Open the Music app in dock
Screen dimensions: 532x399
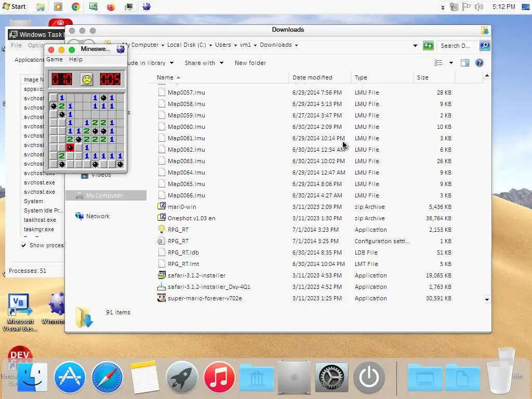[219, 377]
